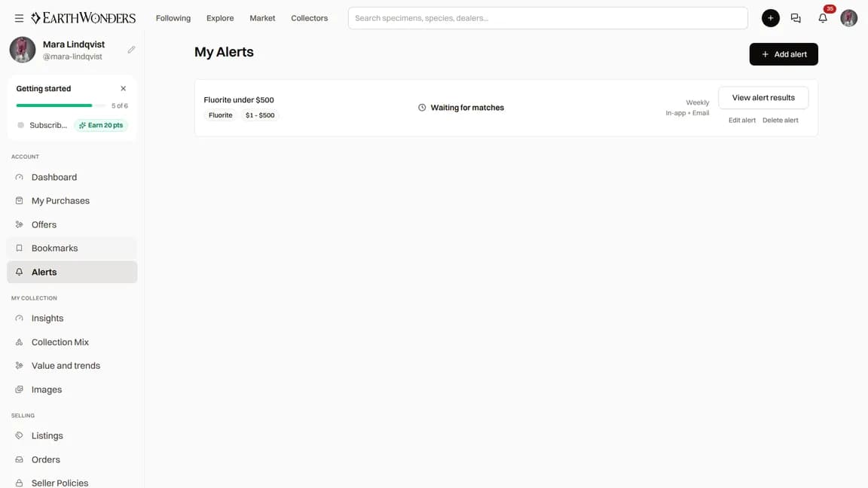The width and height of the screenshot is (868, 488).
Task: Click the Collection Mix icon
Action: [20, 342]
